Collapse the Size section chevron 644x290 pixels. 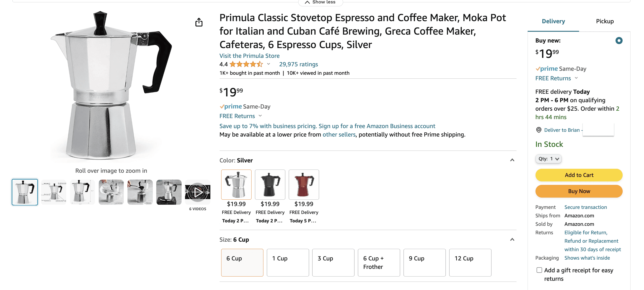(512, 240)
